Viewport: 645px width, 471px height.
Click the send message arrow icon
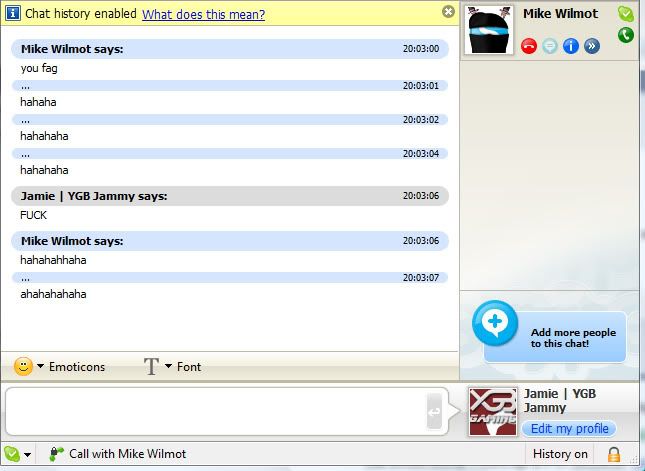(434, 411)
